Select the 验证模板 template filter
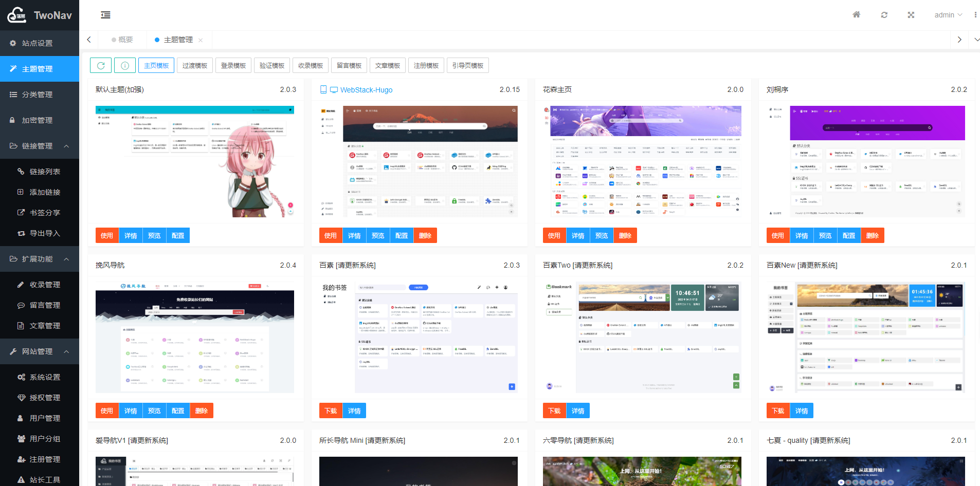980x486 pixels. tap(272, 65)
